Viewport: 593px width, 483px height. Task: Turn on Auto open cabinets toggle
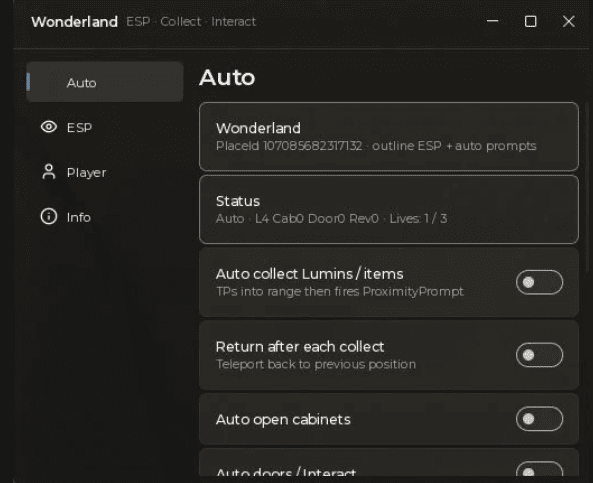pos(539,419)
